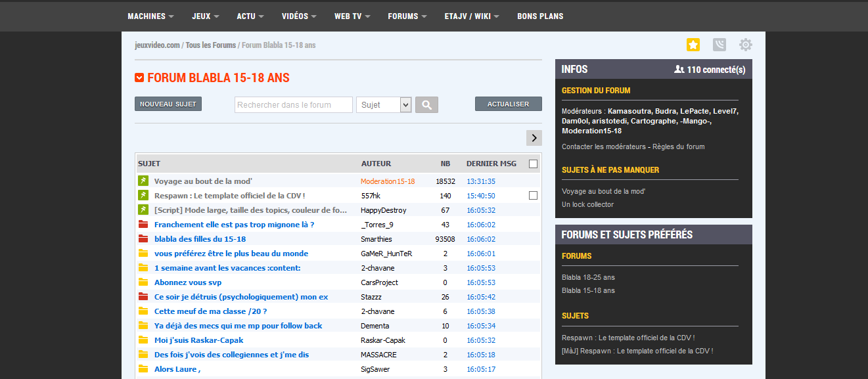
Task: Click folder icon for Moi j'suis Raskar-Capak
Action: 143,340
